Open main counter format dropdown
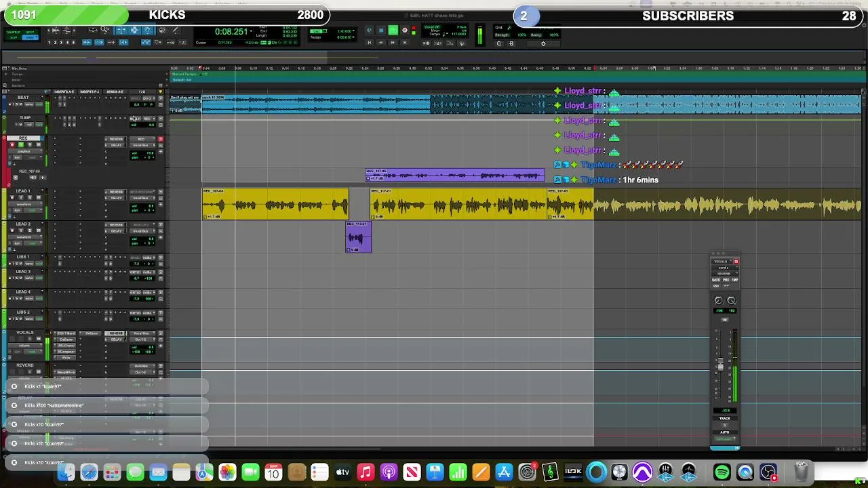868x488 pixels. (251, 31)
